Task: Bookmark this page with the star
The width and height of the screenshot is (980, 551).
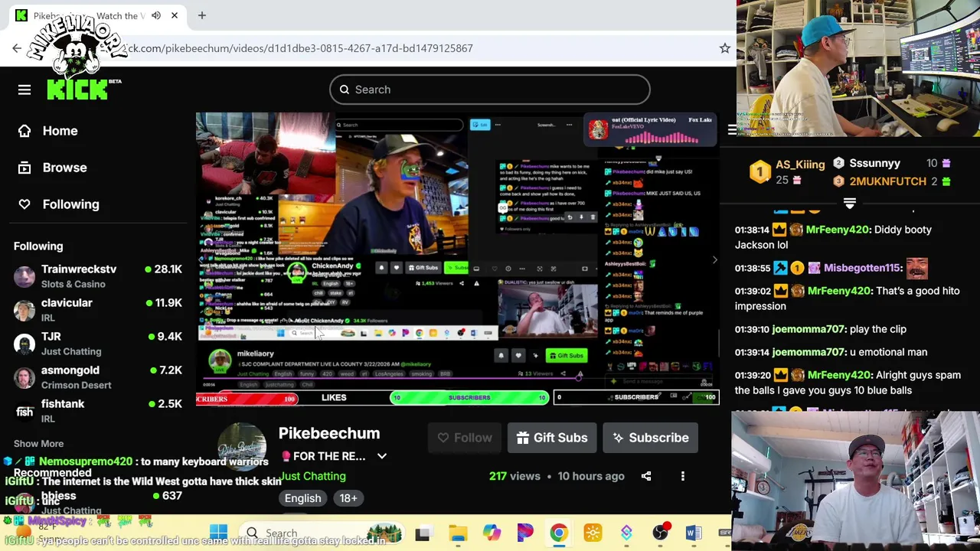Action: click(724, 48)
